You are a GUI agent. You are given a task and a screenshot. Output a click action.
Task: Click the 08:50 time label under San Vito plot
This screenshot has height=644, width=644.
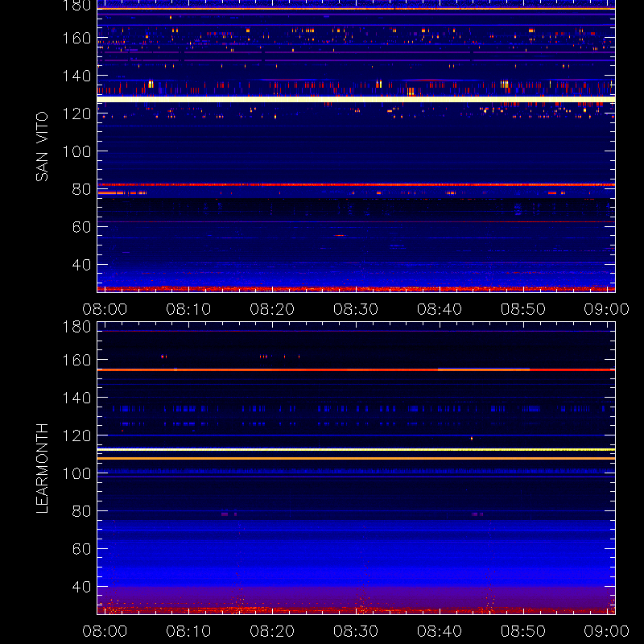click(x=522, y=309)
